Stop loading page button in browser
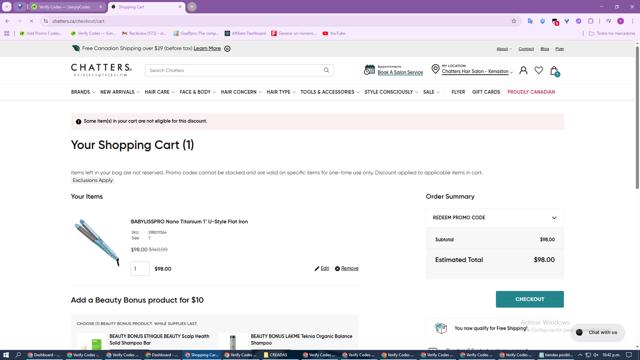Image resolution: width=640 pixels, height=360 pixels. click(31, 21)
